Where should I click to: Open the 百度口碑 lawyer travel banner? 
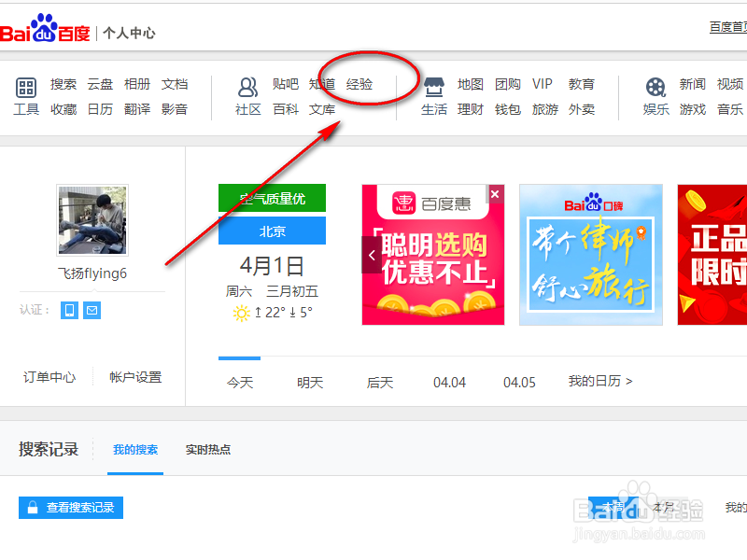click(591, 255)
